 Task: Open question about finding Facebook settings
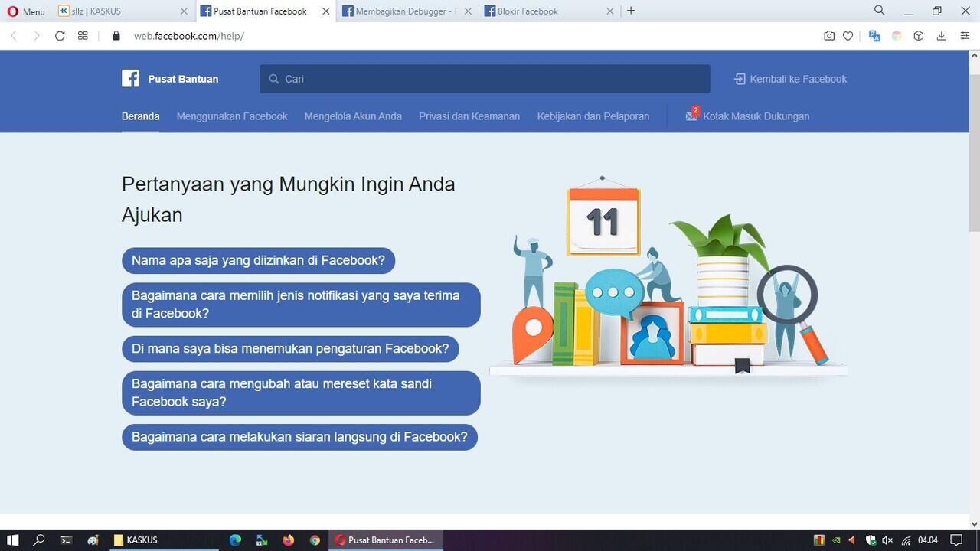pos(290,349)
